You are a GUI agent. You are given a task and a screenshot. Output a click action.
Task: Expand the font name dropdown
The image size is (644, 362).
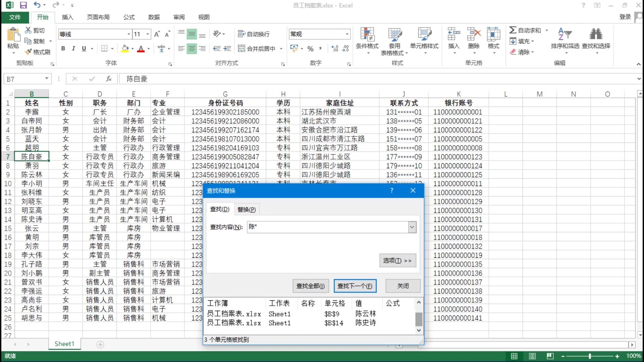128,34
